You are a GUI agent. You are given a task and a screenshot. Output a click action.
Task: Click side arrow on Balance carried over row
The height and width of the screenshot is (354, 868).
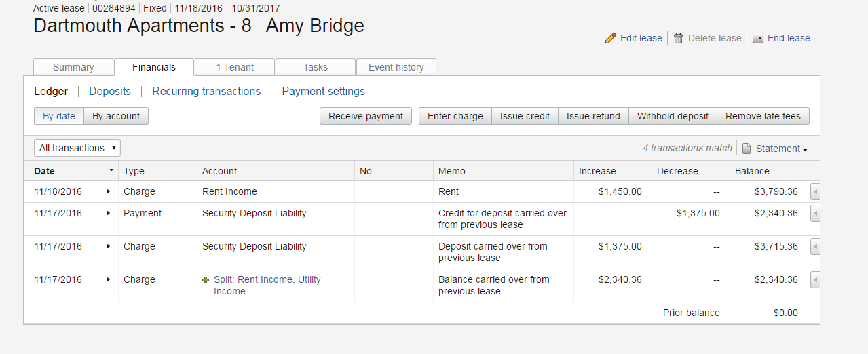[x=815, y=280]
